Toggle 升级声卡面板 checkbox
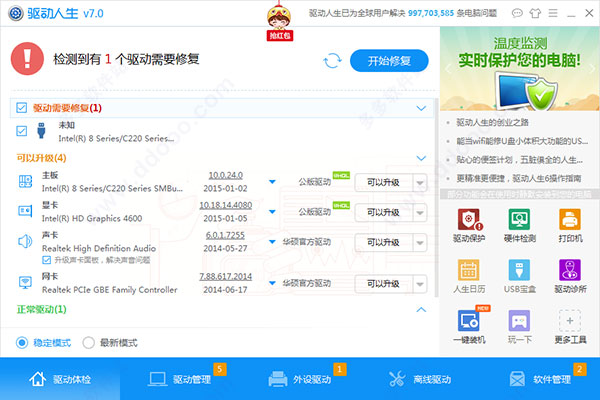 tap(47, 260)
